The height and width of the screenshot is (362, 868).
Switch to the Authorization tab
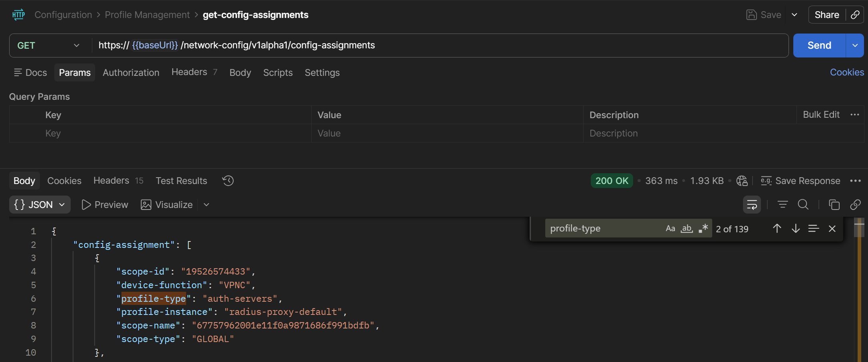pos(131,73)
